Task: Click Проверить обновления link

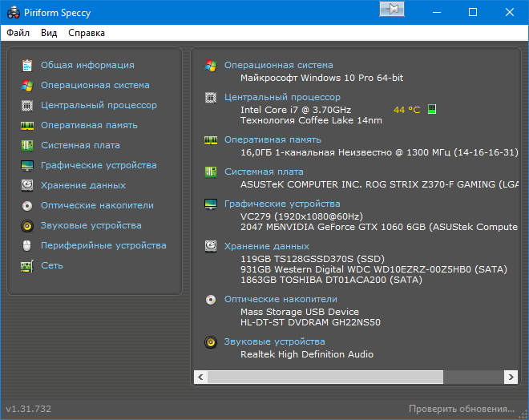Action: click(x=462, y=409)
